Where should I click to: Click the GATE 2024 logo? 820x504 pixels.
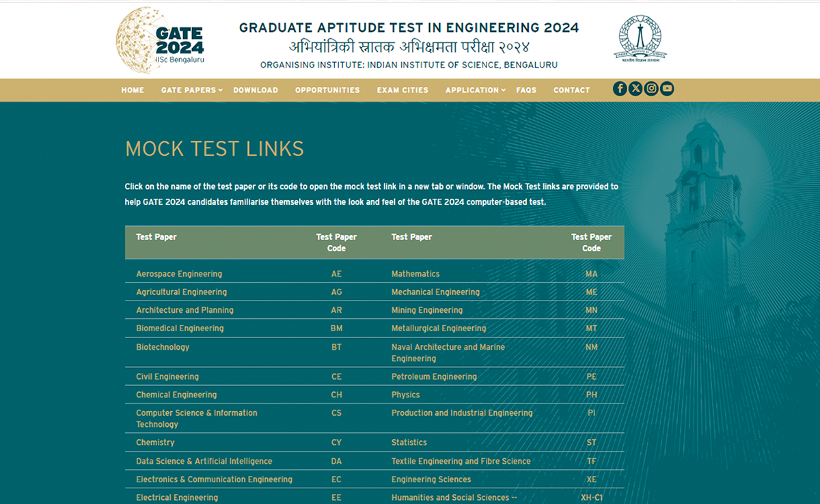pos(161,40)
